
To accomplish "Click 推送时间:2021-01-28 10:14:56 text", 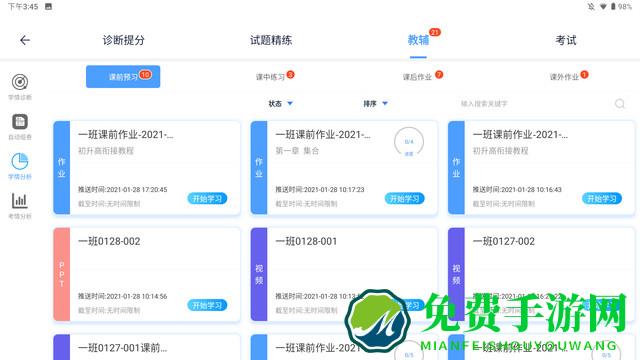I will pyautogui.click(x=122, y=296).
